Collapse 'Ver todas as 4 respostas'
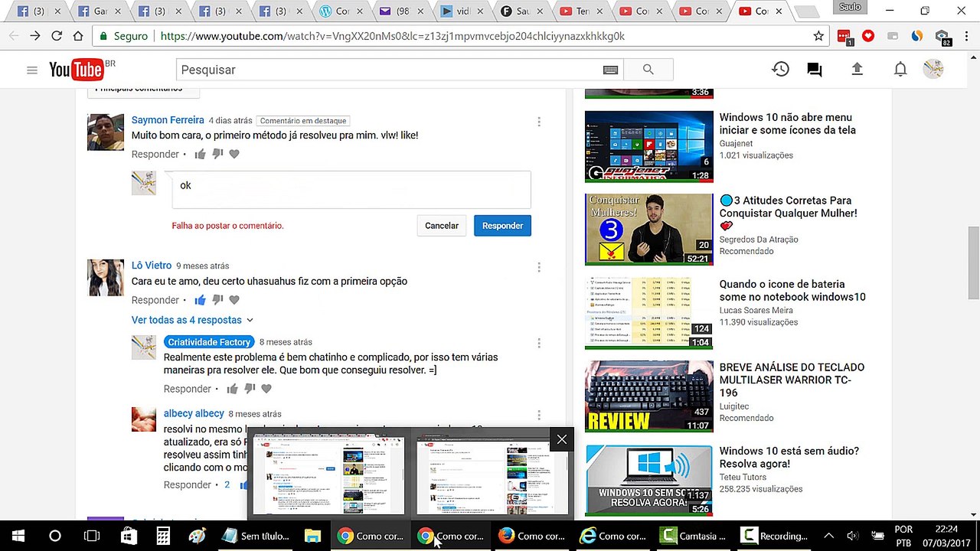 [x=192, y=320]
